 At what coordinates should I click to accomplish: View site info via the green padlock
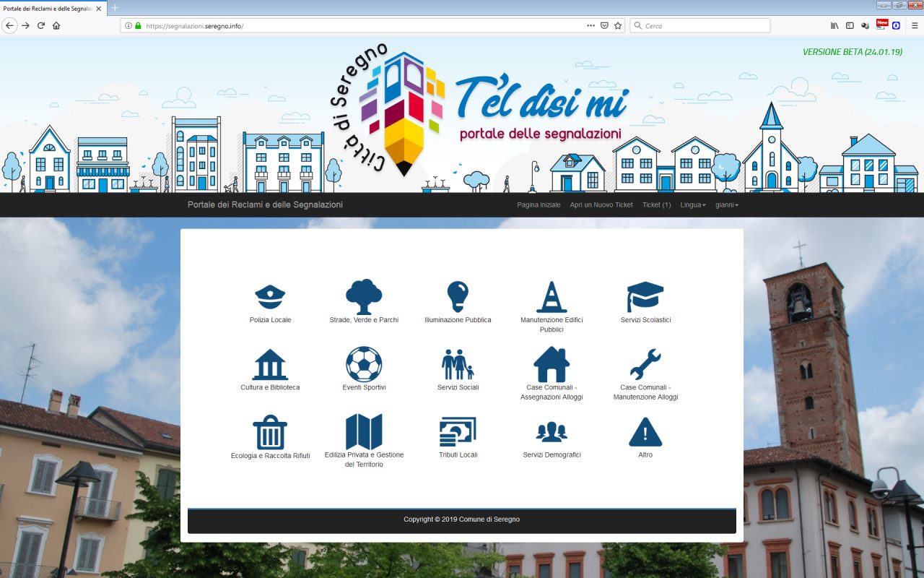coord(138,25)
